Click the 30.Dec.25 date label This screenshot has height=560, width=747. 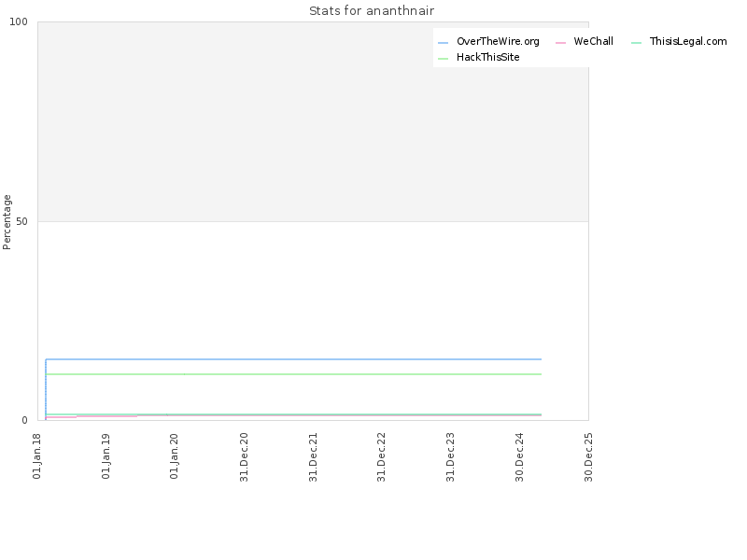point(589,457)
